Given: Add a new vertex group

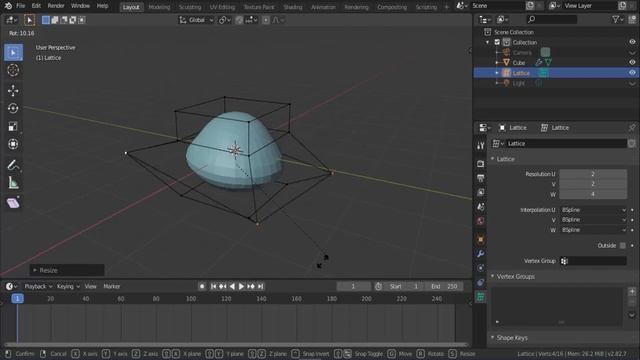Looking at the screenshot, I should [x=632, y=291].
